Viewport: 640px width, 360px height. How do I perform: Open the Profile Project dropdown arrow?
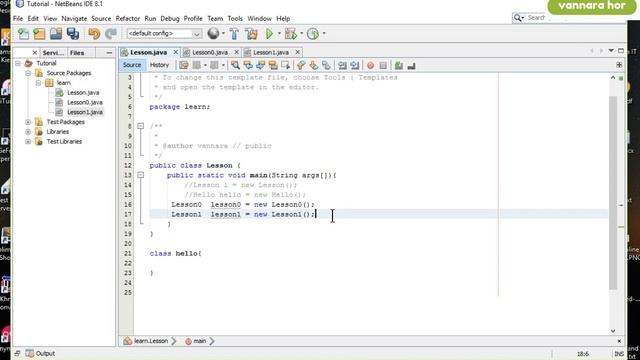pyautogui.click(x=324, y=33)
